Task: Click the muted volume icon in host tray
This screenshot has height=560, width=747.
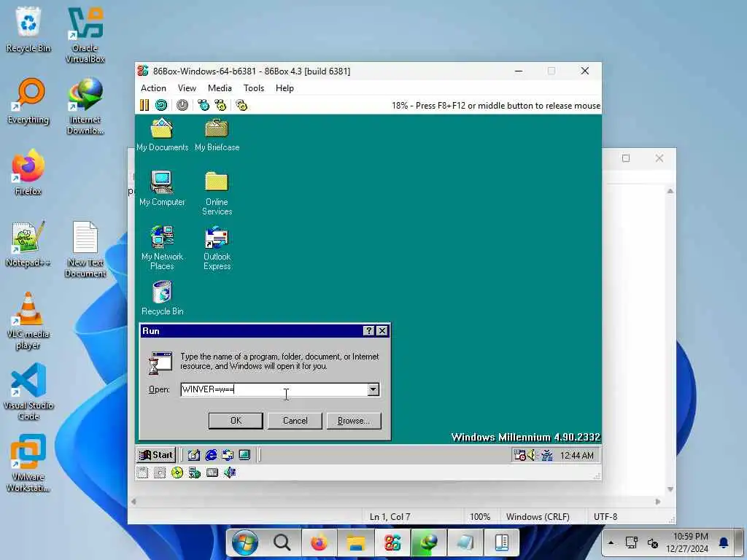Action: coord(653,542)
